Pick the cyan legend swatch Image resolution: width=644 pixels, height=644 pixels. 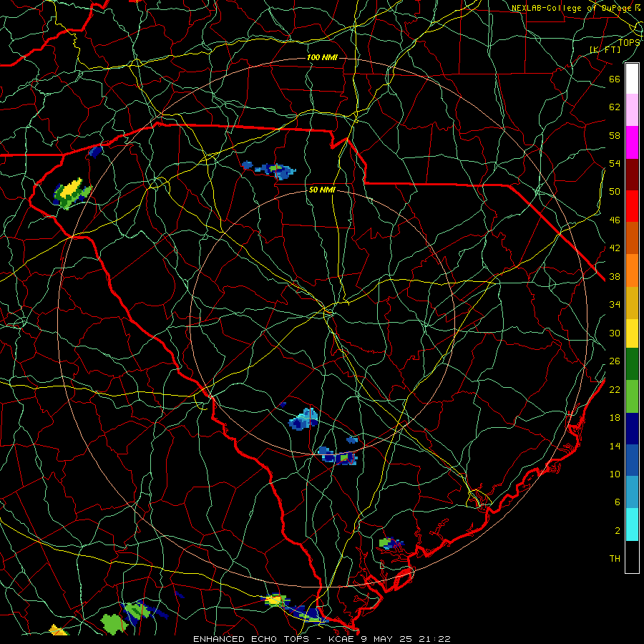tap(632, 525)
